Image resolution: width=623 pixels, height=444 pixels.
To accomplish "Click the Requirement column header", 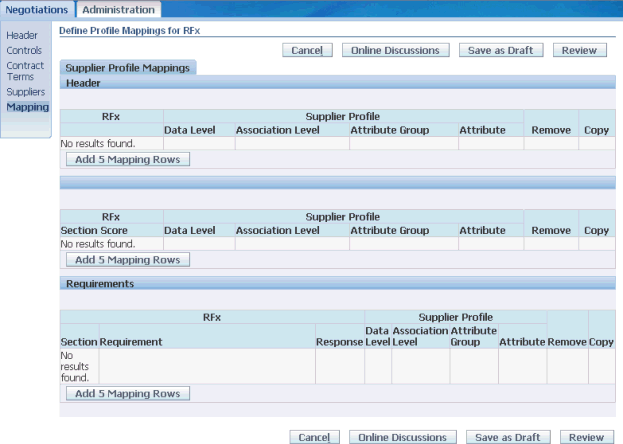I will (x=131, y=342).
